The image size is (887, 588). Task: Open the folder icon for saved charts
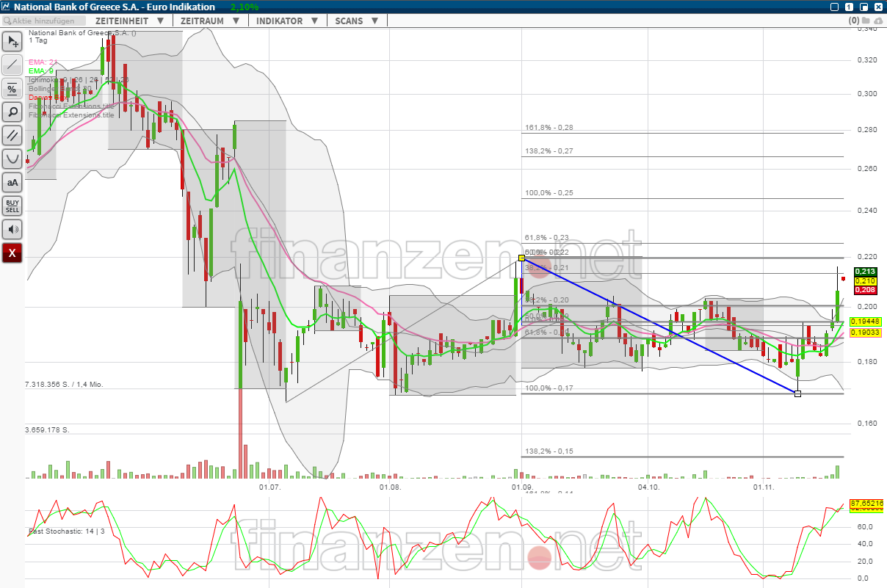(866, 21)
